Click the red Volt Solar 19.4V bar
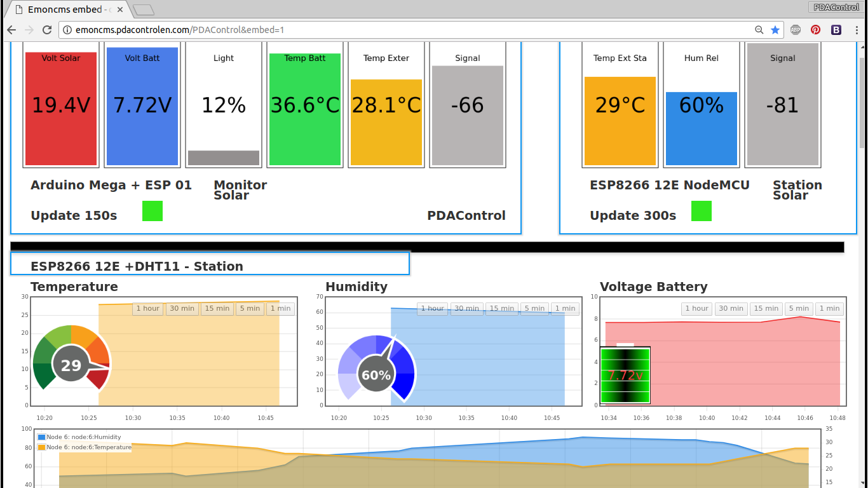The width and height of the screenshot is (868, 488). (61, 109)
